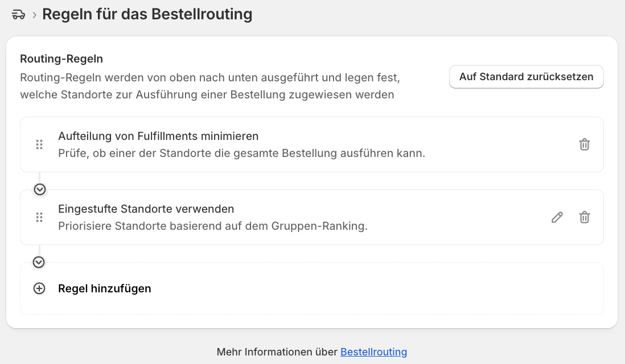Click the description "Prüfe, ob einer der Standorte…"
Screen dimensions: 625x364
(x=242, y=153)
